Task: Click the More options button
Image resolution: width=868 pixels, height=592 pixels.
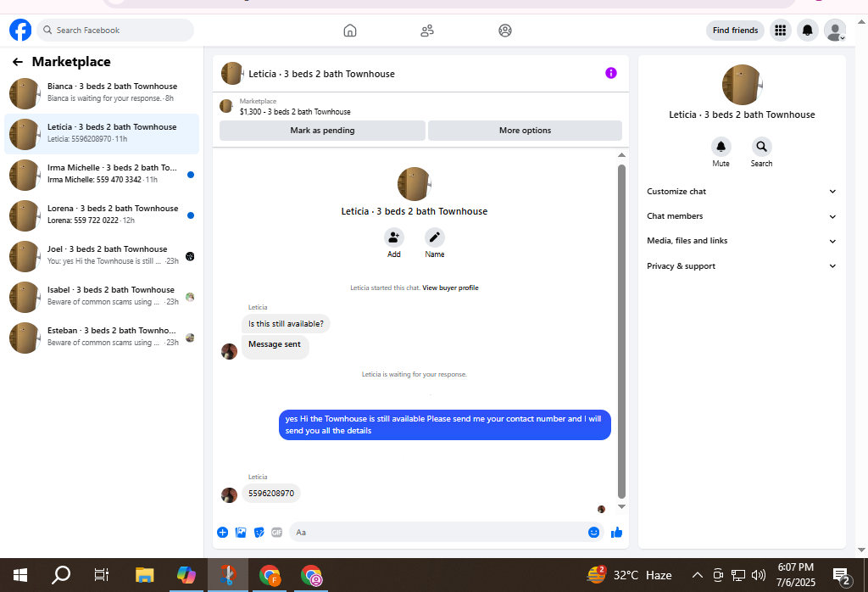Action: [525, 131]
